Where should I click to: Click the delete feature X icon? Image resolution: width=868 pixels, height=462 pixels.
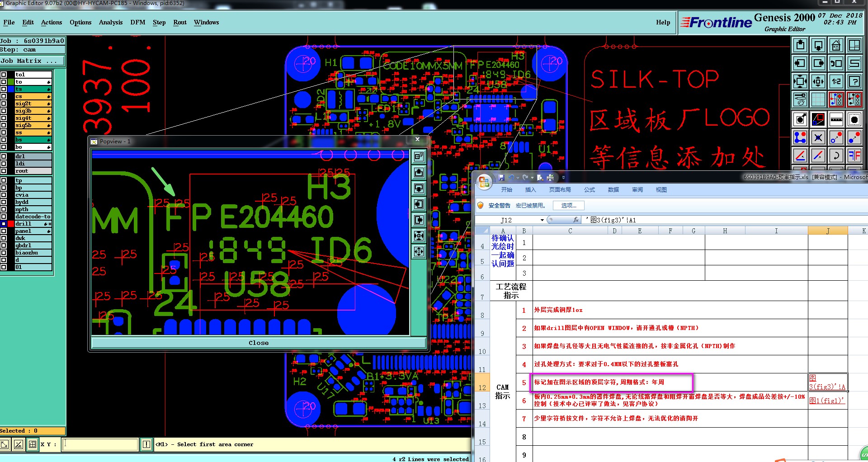click(x=818, y=137)
